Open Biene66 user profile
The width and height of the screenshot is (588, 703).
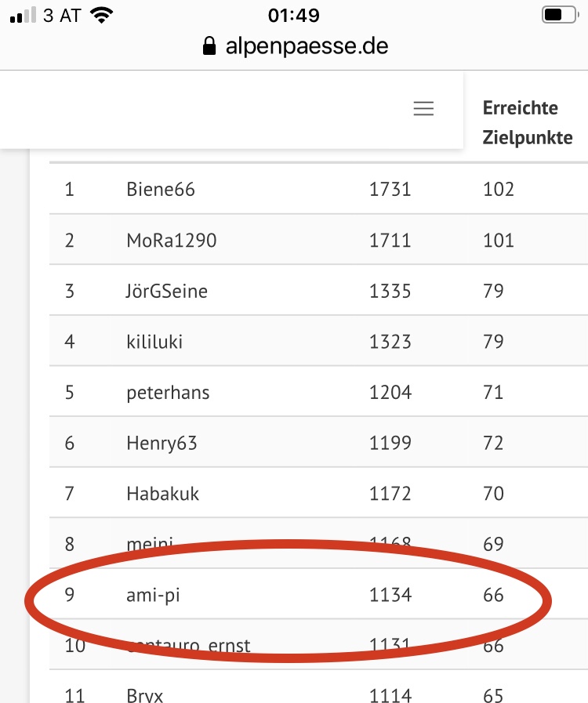point(161,189)
